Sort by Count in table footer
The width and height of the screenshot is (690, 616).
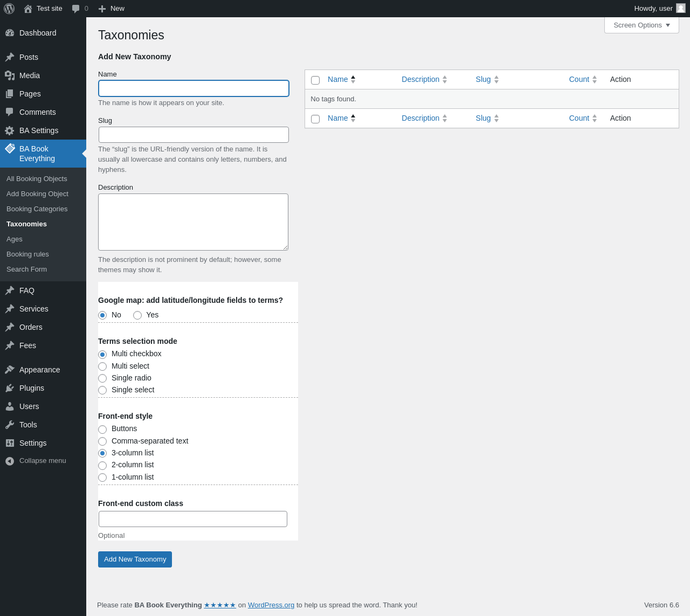click(583, 118)
